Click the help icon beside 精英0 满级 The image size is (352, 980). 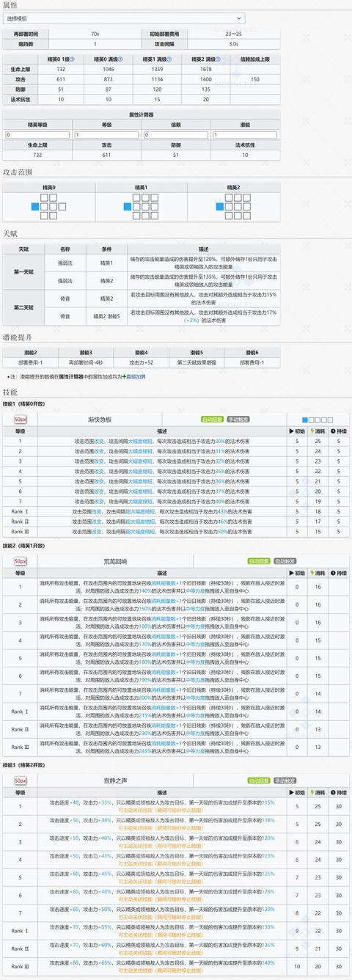120,59
